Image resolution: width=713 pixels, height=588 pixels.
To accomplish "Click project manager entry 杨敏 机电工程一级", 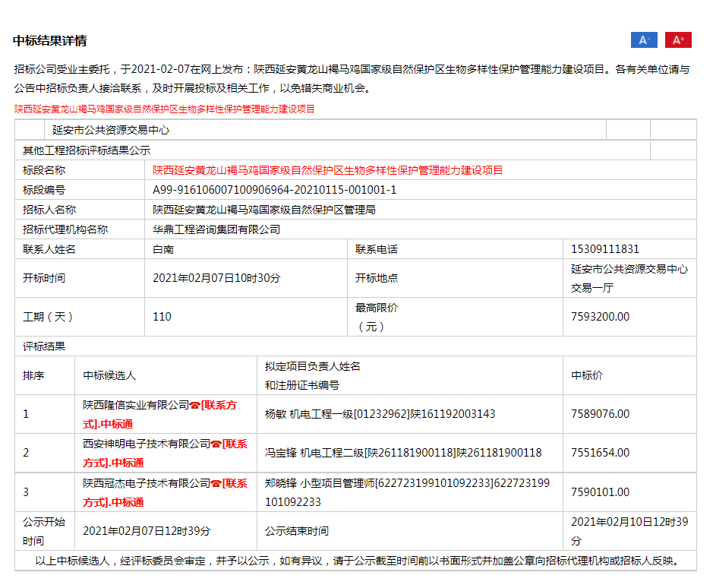I will (x=380, y=414).
